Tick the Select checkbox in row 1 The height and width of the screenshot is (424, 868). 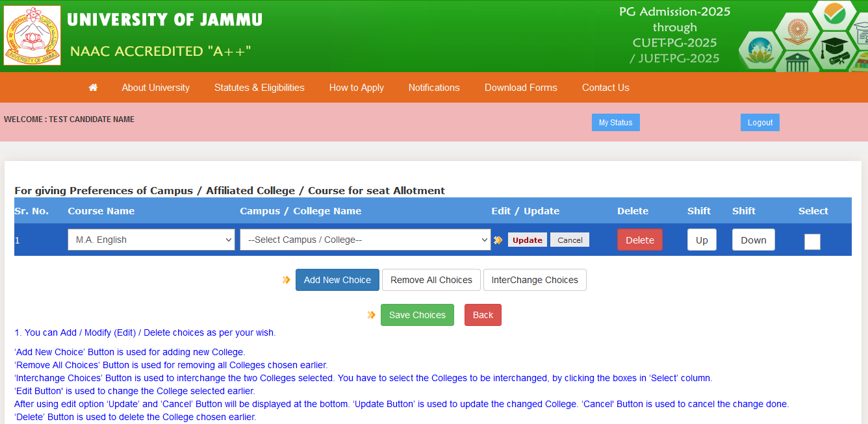coord(812,242)
